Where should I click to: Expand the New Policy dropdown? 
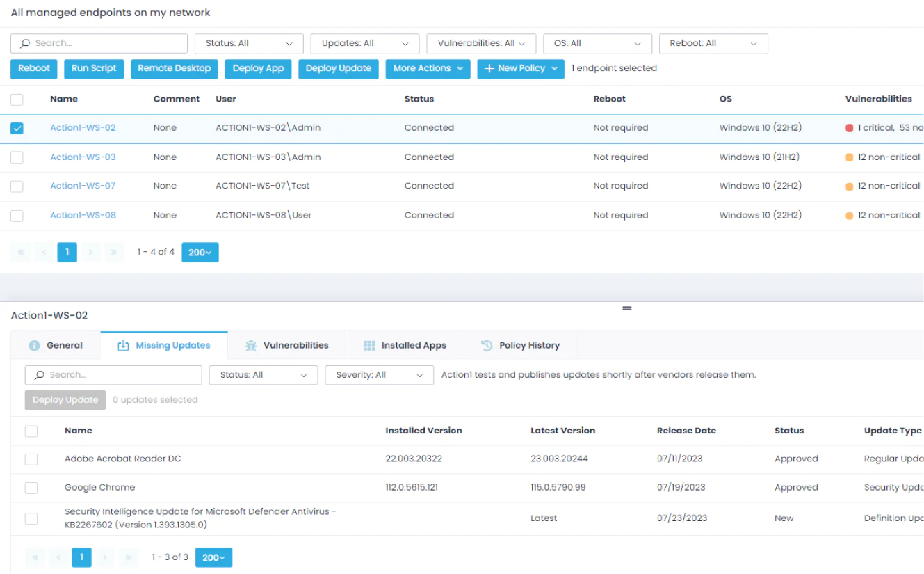click(x=521, y=69)
